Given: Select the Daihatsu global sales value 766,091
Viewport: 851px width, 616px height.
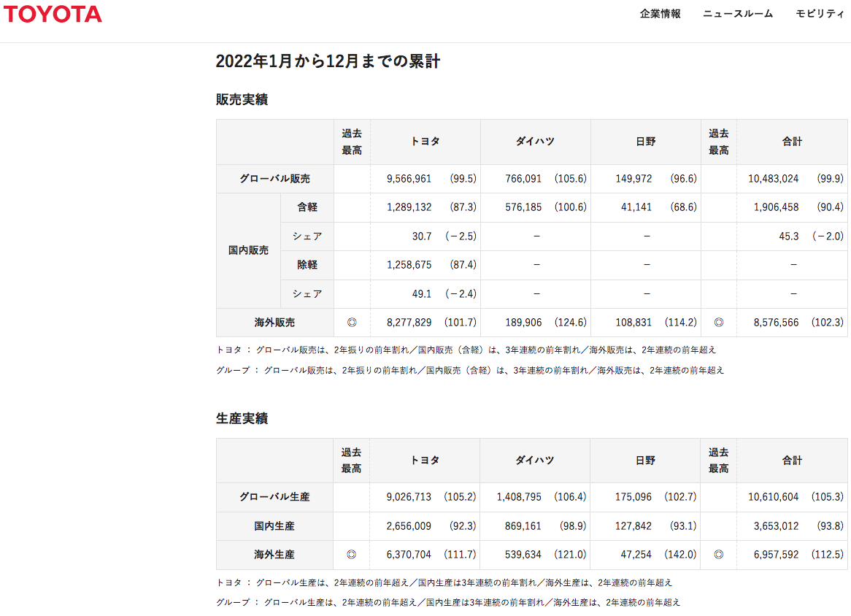Looking at the screenshot, I should point(523,179).
